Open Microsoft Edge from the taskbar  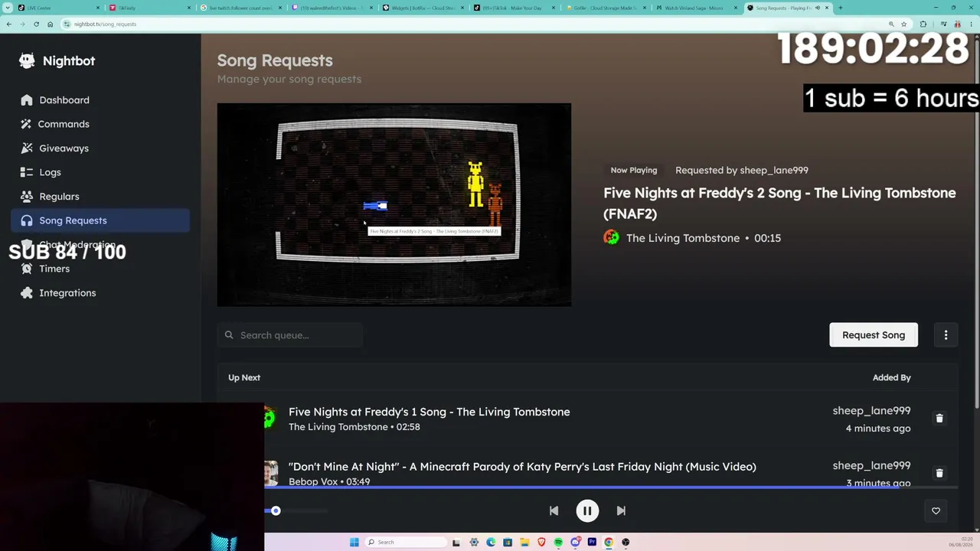491,542
